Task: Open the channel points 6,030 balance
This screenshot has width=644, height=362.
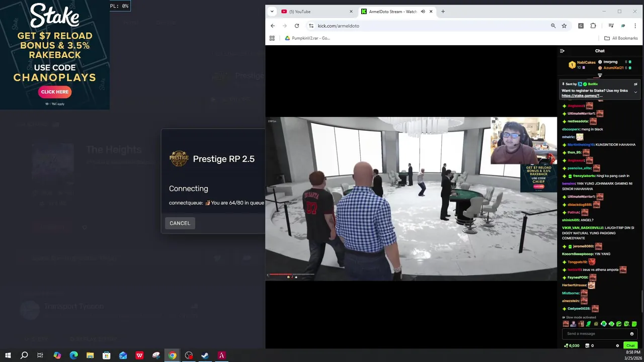Action: [x=572, y=345]
